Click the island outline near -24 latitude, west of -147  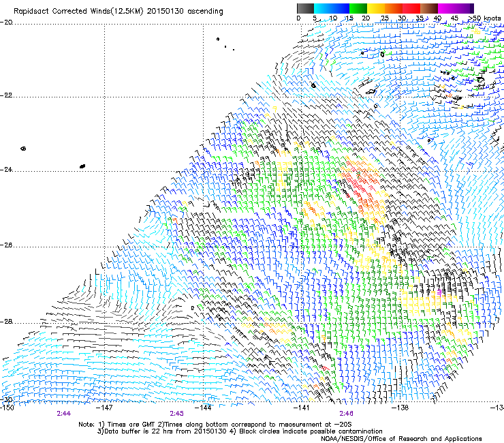[82, 166]
